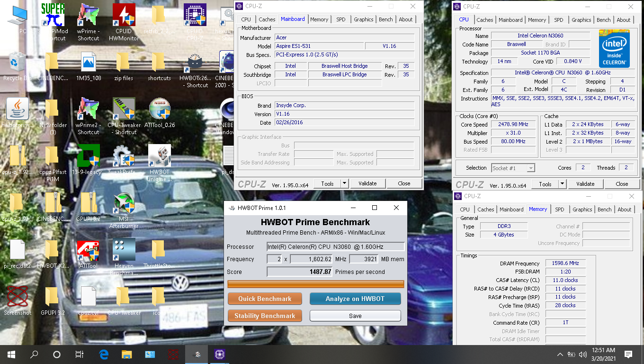Open the Super Pi Mod shortcut on desktop

point(53,21)
